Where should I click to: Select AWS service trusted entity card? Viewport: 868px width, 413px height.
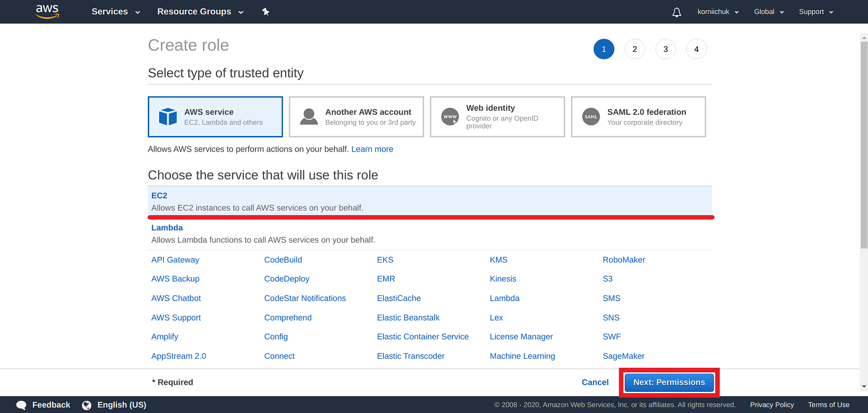215,117
